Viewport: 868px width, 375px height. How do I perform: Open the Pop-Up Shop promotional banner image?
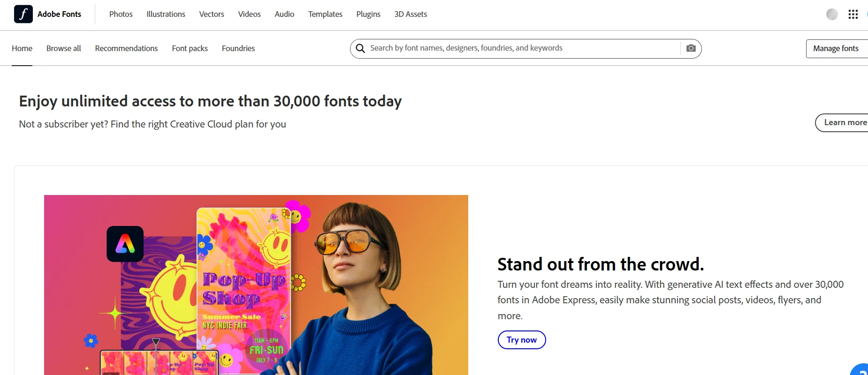click(x=256, y=285)
